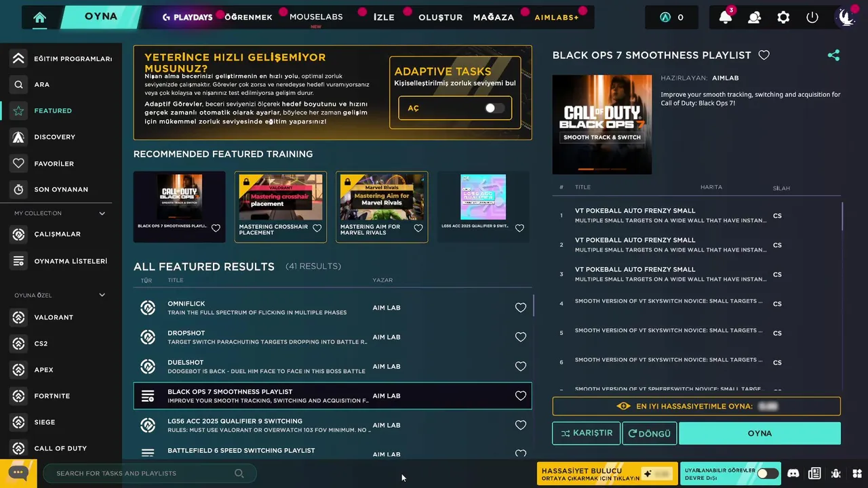The width and height of the screenshot is (868, 488).
Task: Favorite the Black Ops 7 recommended card
Action: [x=216, y=228]
